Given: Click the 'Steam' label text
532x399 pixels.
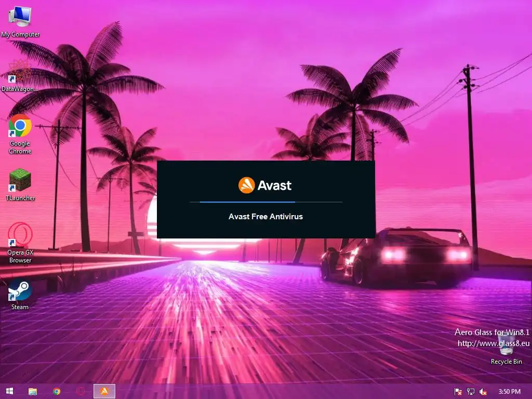Looking at the screenshot, I should coord(20,307).
